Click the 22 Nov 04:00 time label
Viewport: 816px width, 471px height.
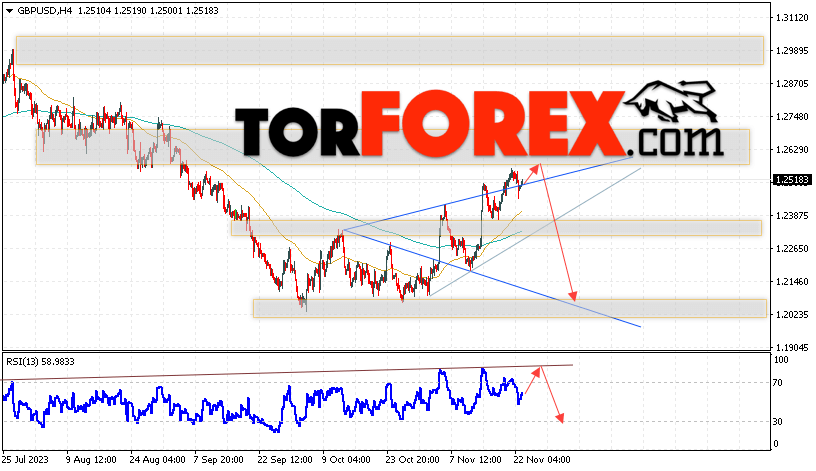tap(542, 460)
